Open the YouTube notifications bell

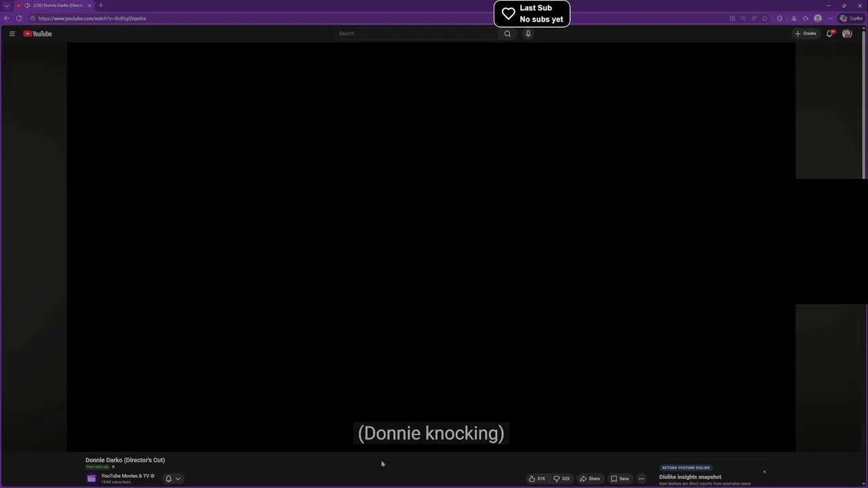pos(829,33)
